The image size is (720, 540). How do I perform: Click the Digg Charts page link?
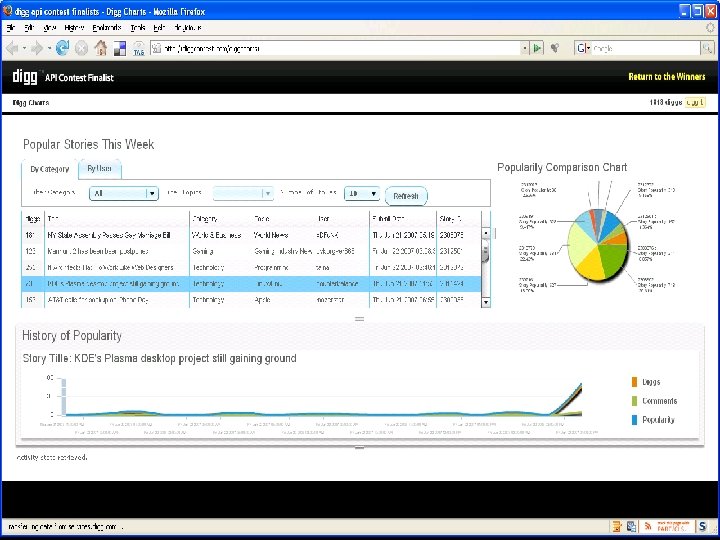pyautogui.click(x=31, y=102)
